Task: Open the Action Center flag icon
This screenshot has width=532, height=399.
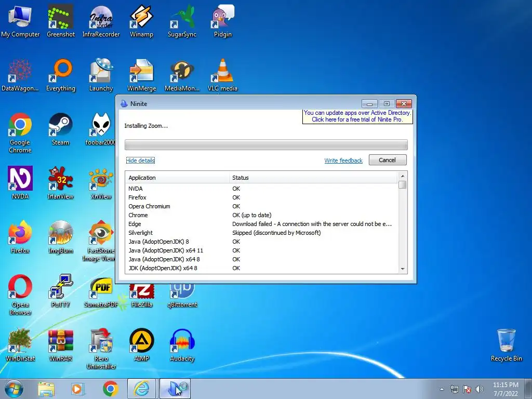Action: [x=467, y=389]
